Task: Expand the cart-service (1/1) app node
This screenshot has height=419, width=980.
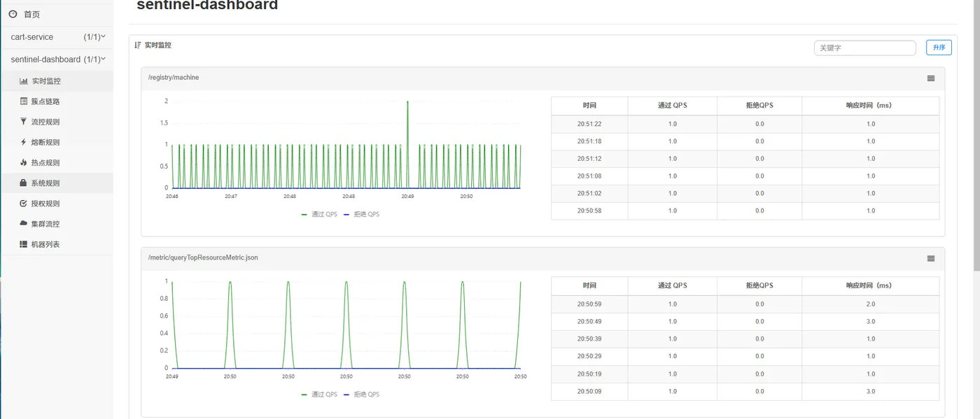Action: (56, 37)
